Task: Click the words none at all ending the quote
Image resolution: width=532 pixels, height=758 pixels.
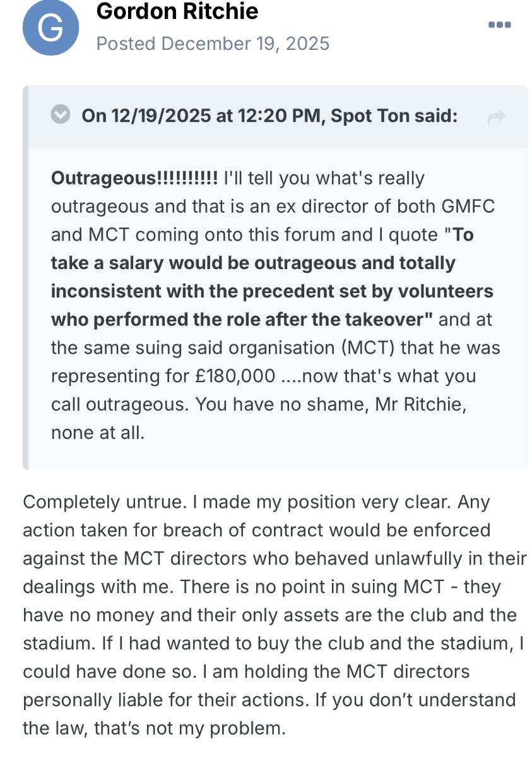Action: click(98, 433)
